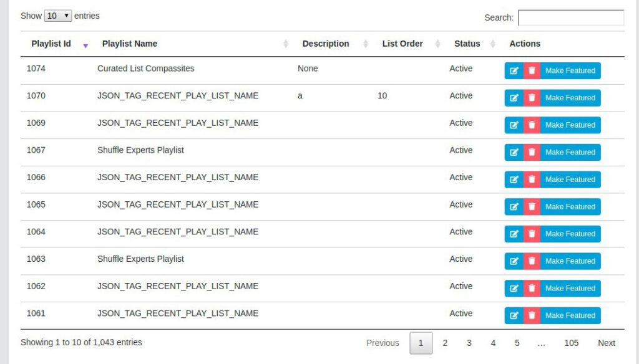The height and width of the screenshot is (364, 639).
Task: Remove playlist 1069 using trash icon
Action: (x=532, y=125)
